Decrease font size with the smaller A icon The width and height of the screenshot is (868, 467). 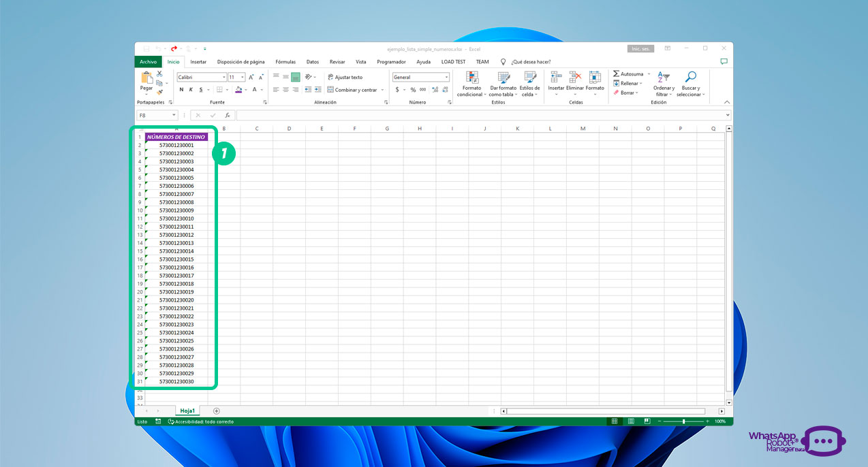[x=261, y=78]
